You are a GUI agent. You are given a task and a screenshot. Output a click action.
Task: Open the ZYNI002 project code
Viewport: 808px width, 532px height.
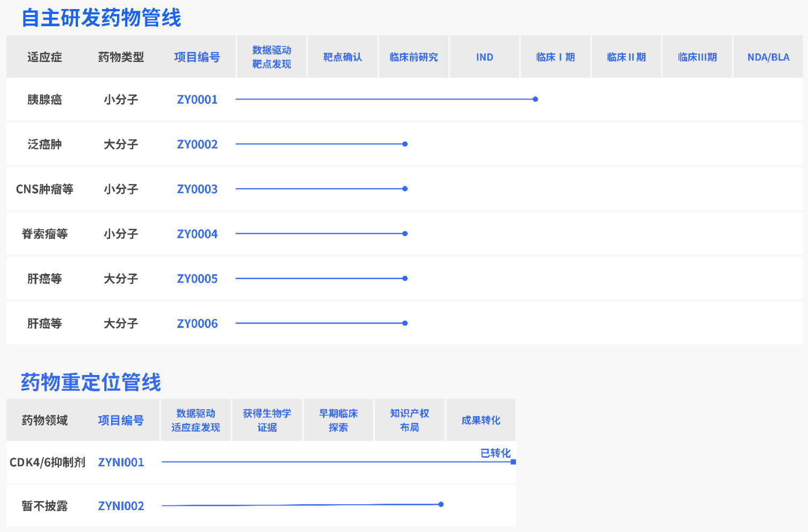121,506
